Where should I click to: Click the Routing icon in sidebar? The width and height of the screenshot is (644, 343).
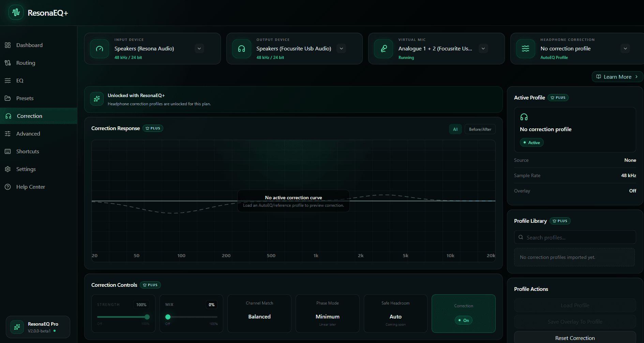click(8, 63)
